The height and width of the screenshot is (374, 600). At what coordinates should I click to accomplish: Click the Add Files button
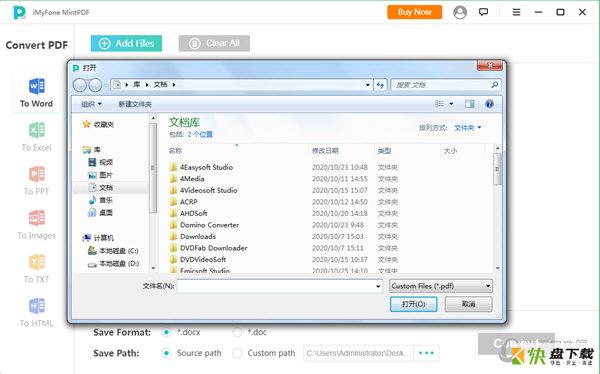pyautogui.click(x=126, y=43)
